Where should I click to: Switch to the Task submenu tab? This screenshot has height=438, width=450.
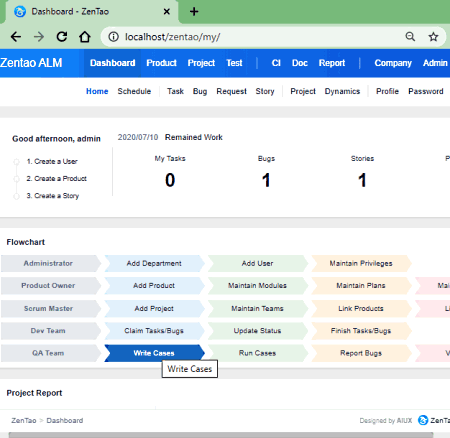(x=175, y=91)
